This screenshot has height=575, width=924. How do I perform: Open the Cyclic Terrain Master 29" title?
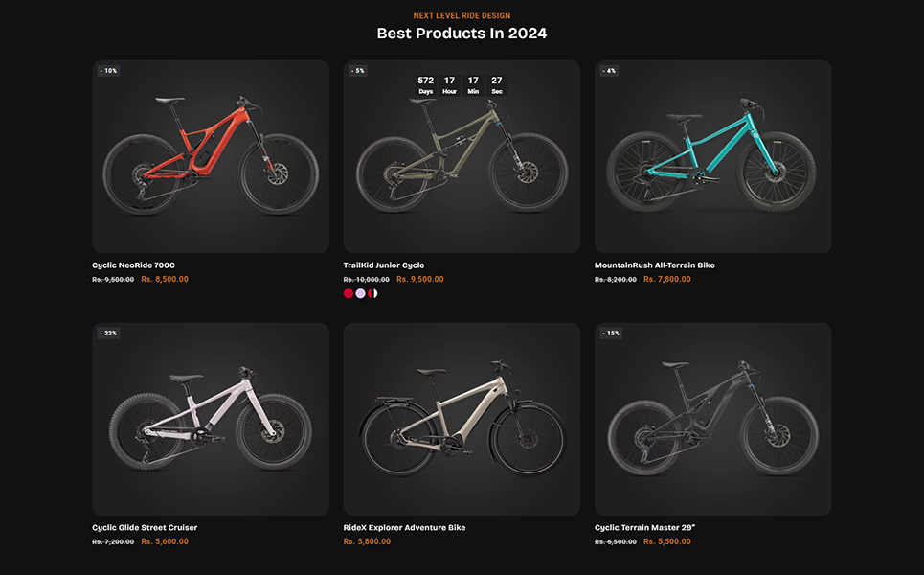point(644,527)
